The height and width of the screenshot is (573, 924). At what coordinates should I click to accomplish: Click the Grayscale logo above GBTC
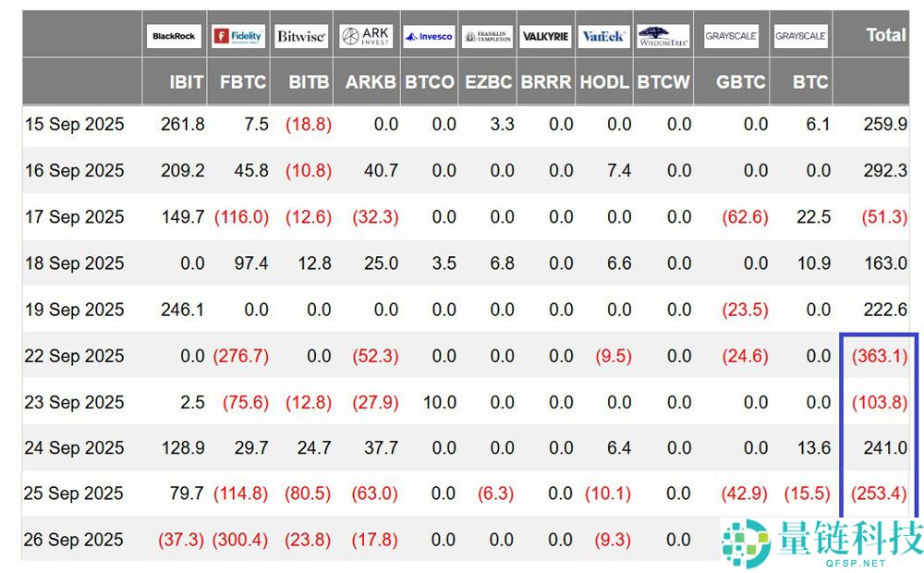coord(731,36)
